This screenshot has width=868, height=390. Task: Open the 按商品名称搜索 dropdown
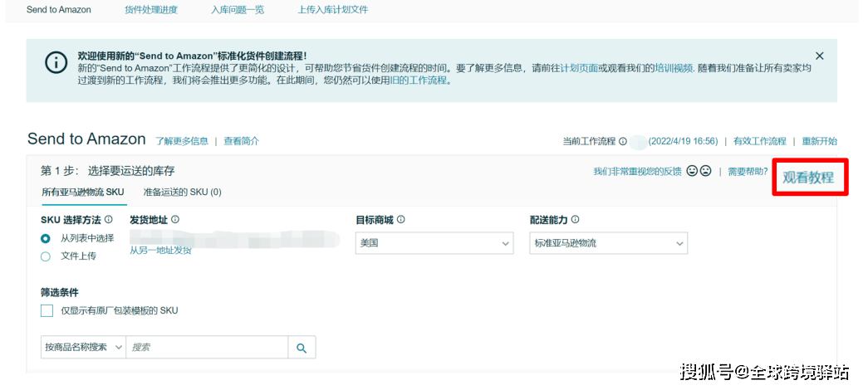pyautogui.click(x=84, y=348)
